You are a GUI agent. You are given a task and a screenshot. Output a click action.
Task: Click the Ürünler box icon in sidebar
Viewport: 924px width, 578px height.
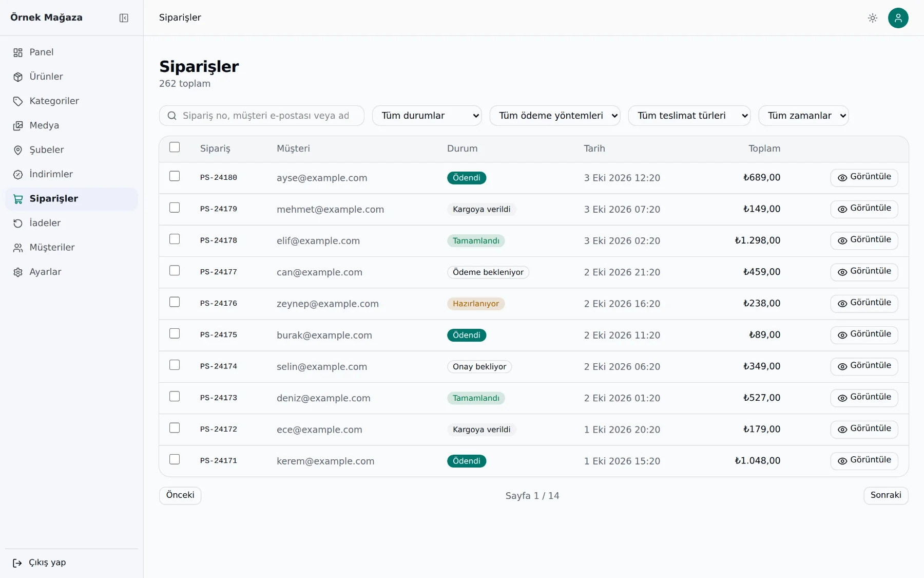click(x=18, y=77)
